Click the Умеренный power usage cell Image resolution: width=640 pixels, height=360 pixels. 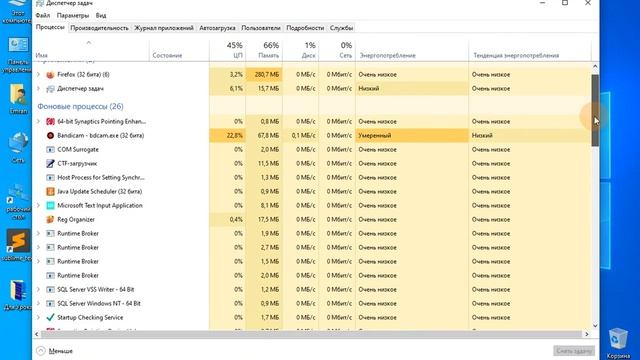click(412, 136)
